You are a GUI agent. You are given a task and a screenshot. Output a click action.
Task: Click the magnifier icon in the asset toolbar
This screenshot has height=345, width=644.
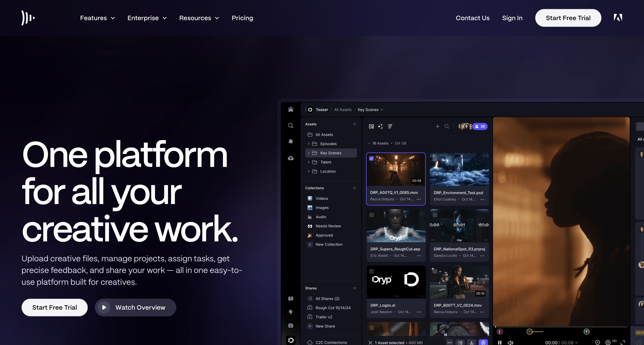(447, 126)
